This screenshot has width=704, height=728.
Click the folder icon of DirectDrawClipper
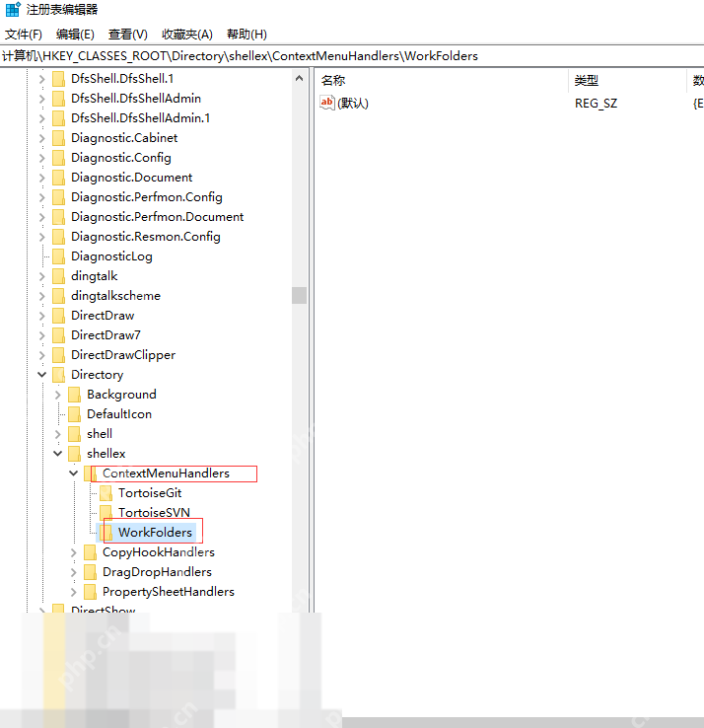tap(59, 355)
